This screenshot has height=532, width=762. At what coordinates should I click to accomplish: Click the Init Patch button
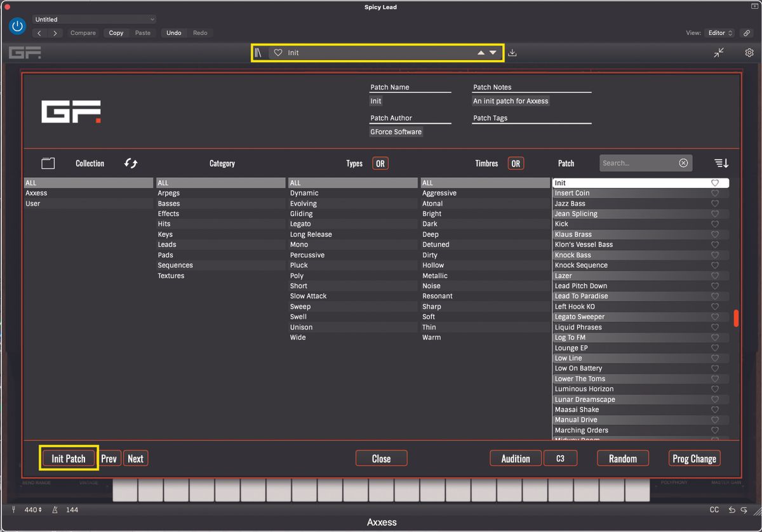tap(68, 458)
